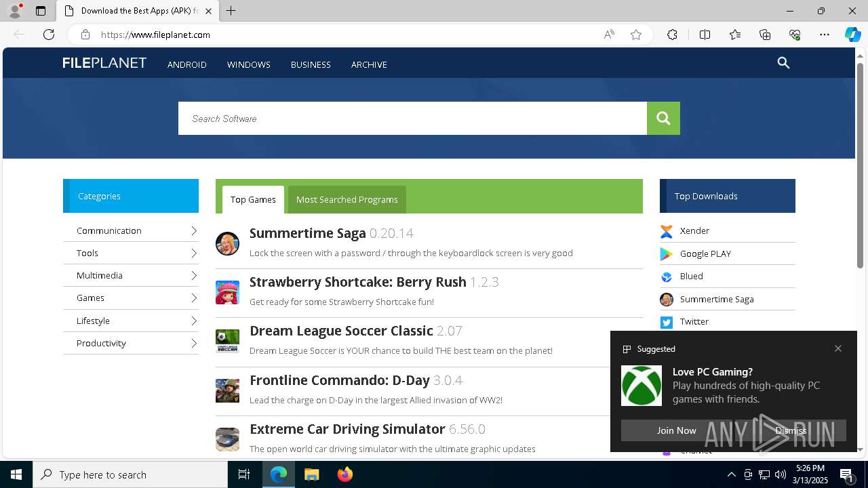Open the Summertime Saga 0.20.14 title link

pos(332,233)
